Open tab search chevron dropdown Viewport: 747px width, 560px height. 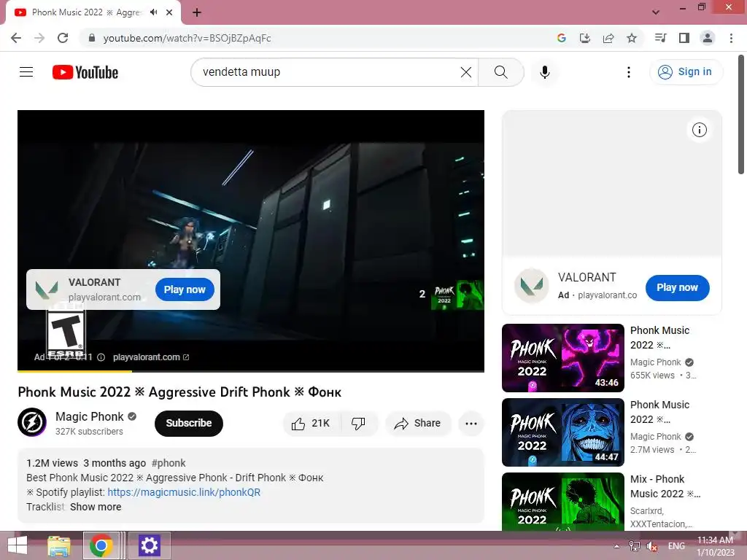pos(656,12)
